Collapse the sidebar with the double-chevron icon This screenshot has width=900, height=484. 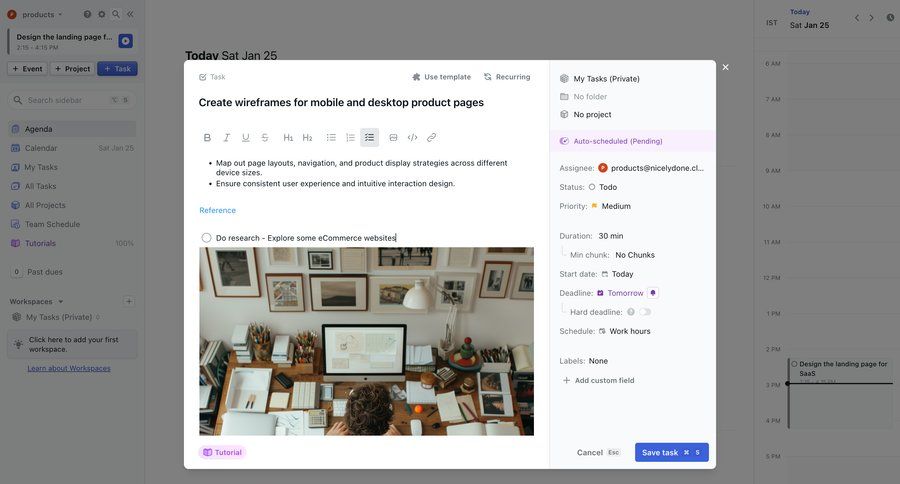coord(130,14)
